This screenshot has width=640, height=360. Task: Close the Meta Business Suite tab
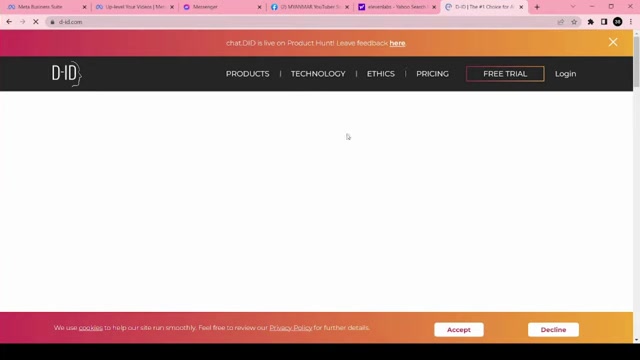(x=84, y=7)
